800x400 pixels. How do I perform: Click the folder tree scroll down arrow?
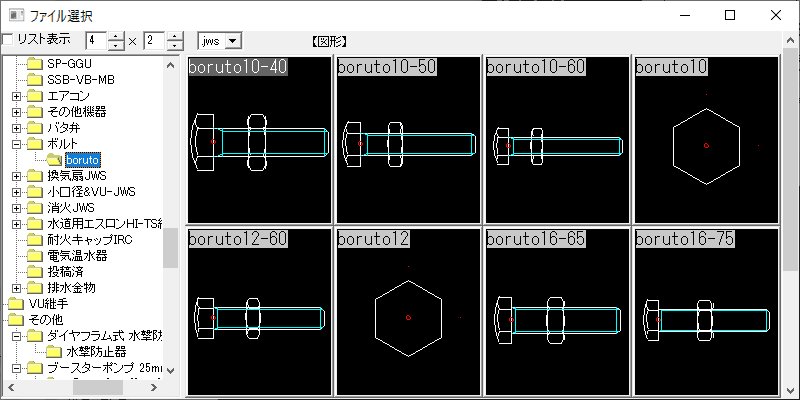pos(171,371)
